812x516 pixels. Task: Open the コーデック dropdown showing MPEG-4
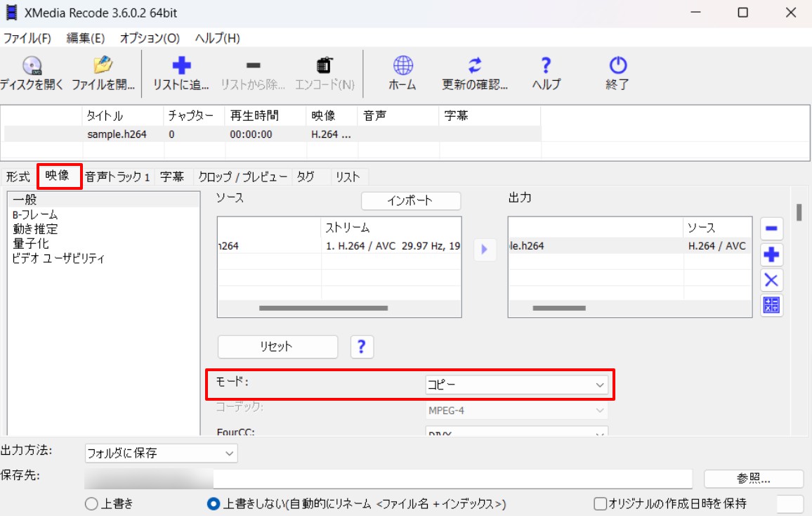pos(516,411)
